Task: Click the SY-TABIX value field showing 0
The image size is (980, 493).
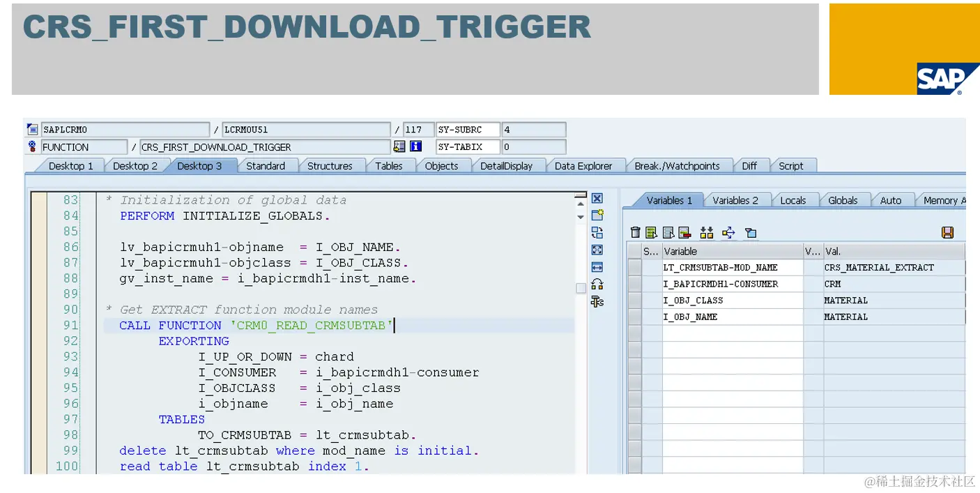Action: click(x=533, y=146)
